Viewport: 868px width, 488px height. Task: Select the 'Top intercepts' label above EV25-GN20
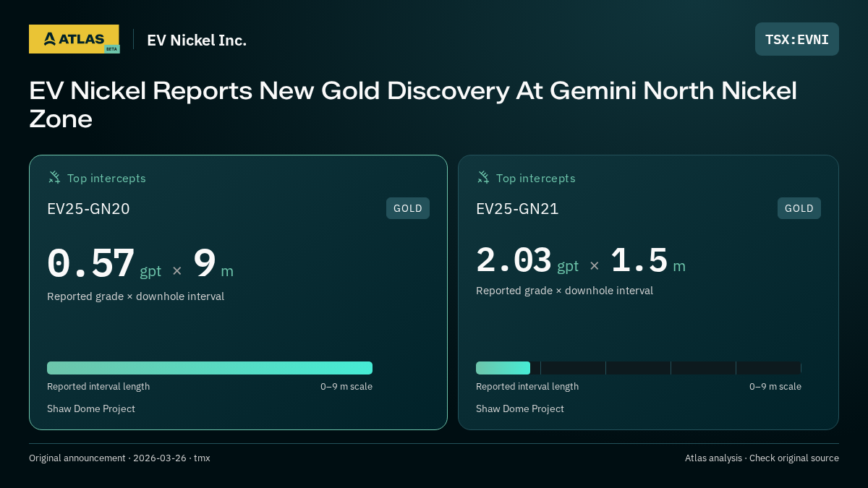pyautogui.click(x=106, y=178)
